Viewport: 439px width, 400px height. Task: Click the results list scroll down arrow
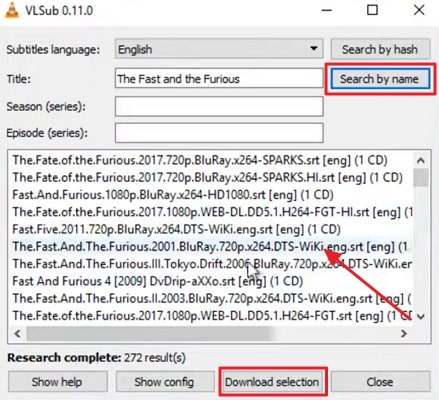[421, 316]
